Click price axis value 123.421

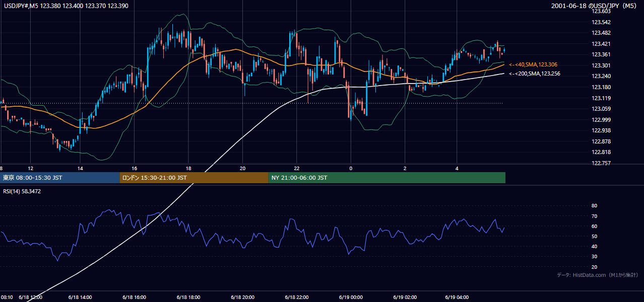tap(601, 44)
